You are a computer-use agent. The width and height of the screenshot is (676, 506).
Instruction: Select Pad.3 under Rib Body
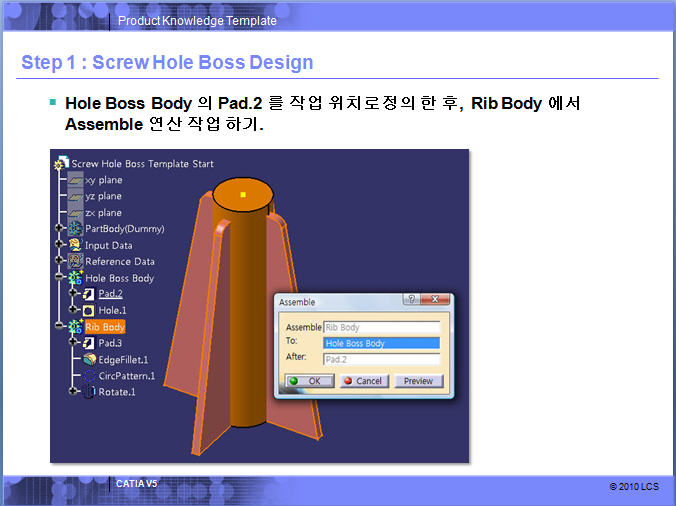pos(110,343)
